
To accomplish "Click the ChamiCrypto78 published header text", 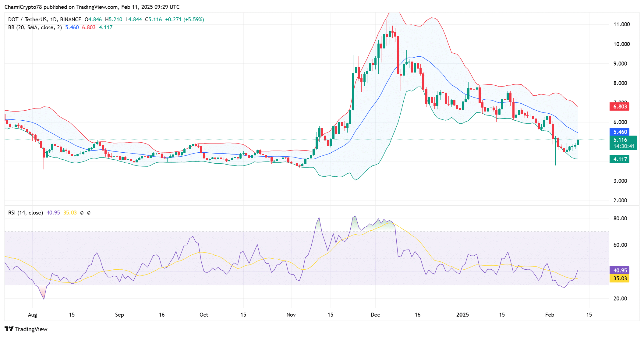I will point(92,7).
